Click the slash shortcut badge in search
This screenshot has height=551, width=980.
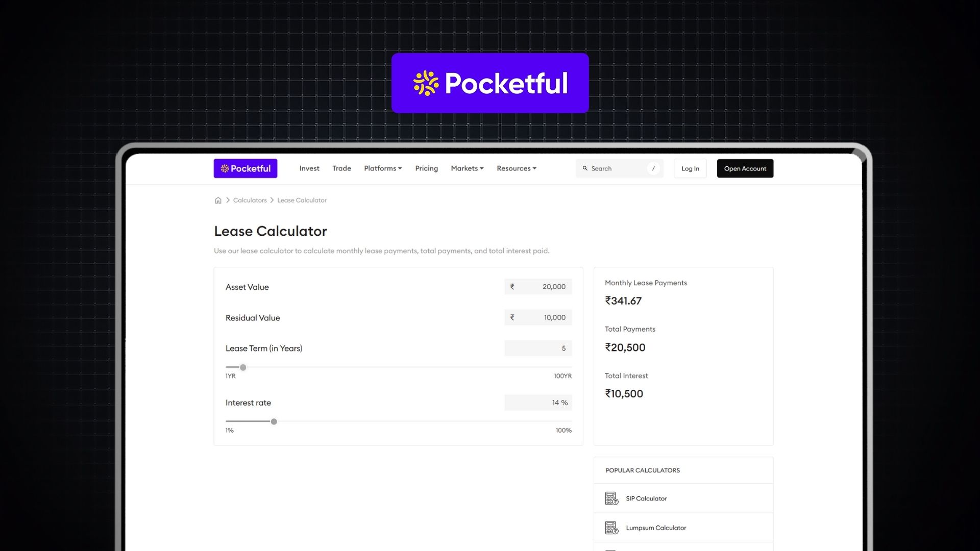[653, 168]
